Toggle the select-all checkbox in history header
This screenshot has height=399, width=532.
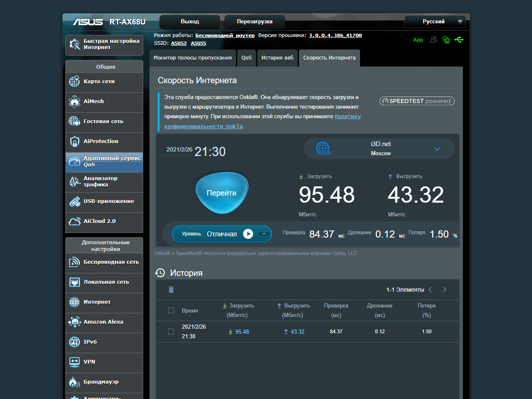171,310
